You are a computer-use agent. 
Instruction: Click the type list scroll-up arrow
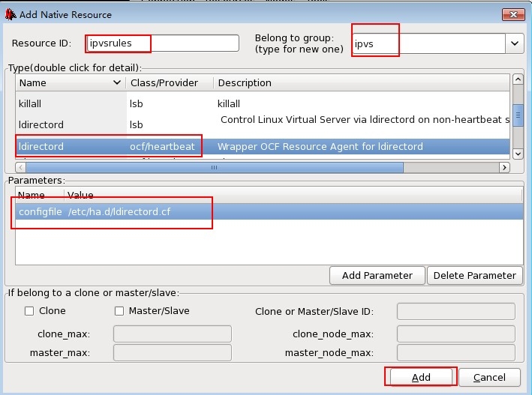518,79
